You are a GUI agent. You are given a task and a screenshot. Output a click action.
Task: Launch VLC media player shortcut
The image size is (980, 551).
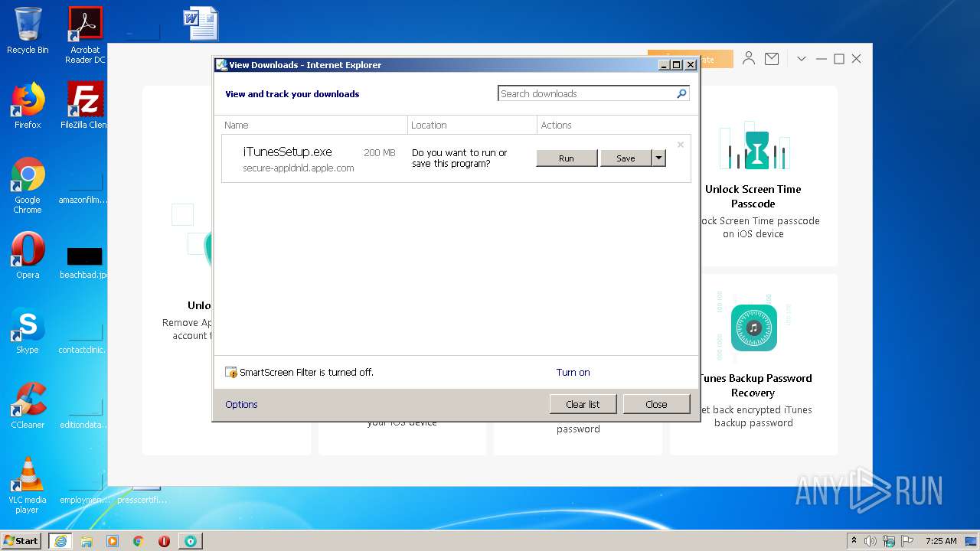28,485
